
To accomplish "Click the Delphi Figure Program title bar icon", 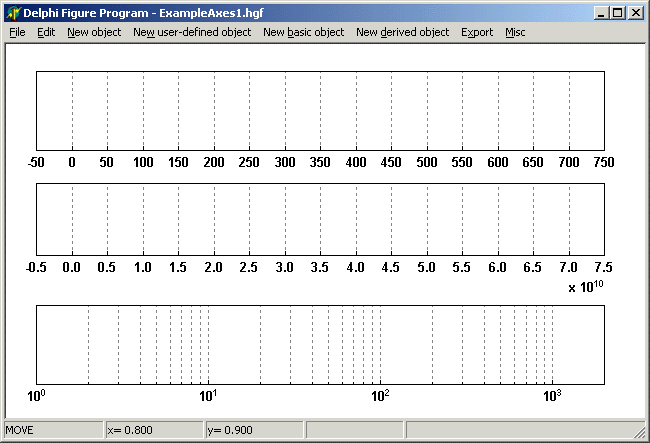I will click(x=13, y=13).
